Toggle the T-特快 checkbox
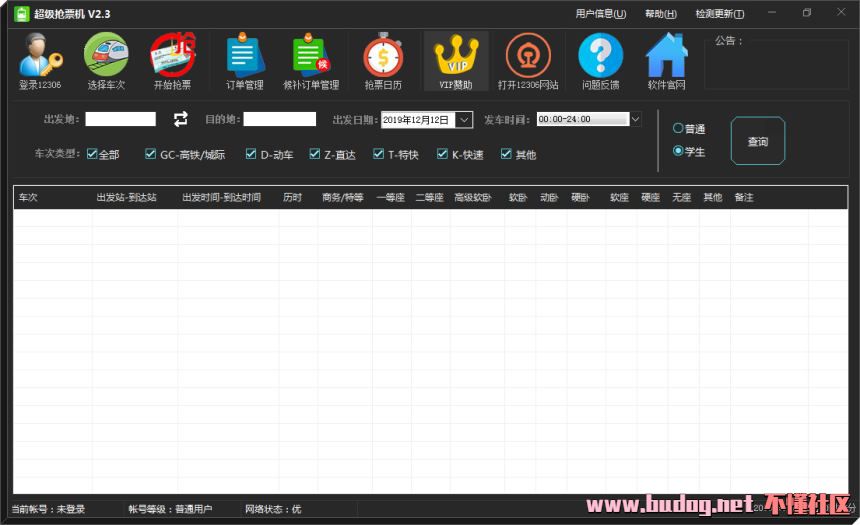The width and height of the screenshot is (860, 525). tap(378, 154)
